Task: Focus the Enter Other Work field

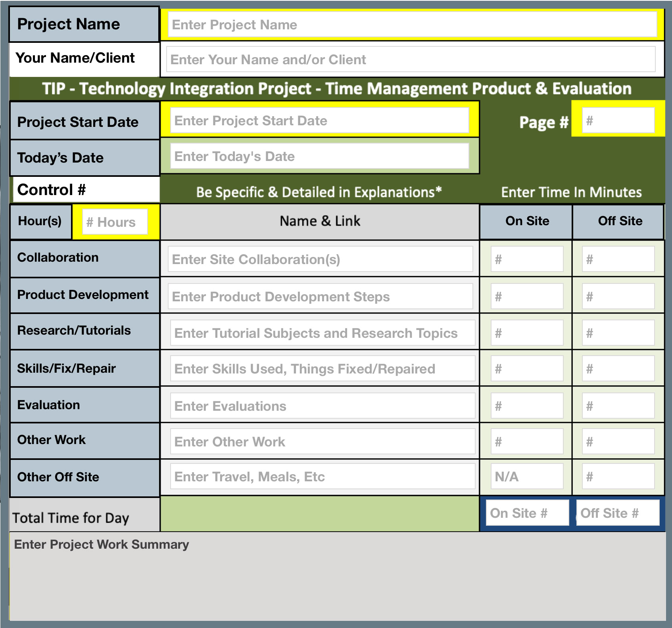Action: click(323, 441)
